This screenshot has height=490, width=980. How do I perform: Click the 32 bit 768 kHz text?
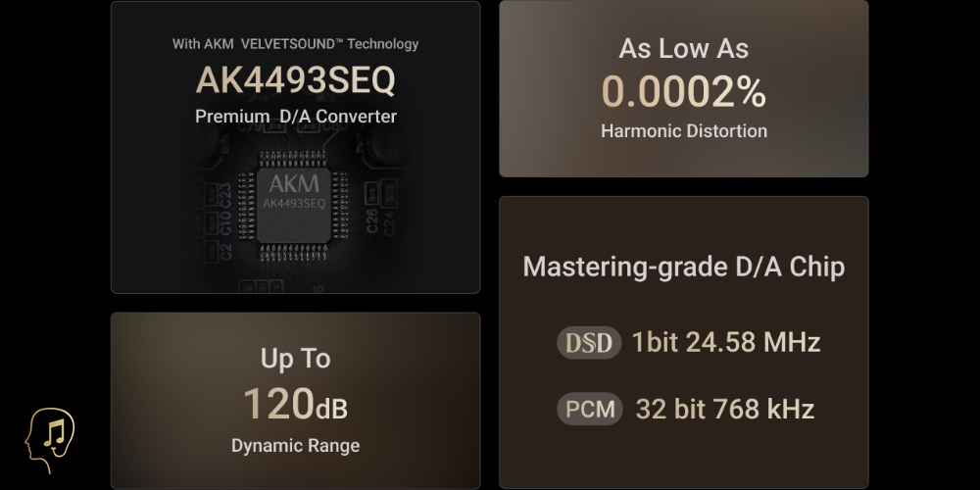pyautogui.click(x=724, y=408)
